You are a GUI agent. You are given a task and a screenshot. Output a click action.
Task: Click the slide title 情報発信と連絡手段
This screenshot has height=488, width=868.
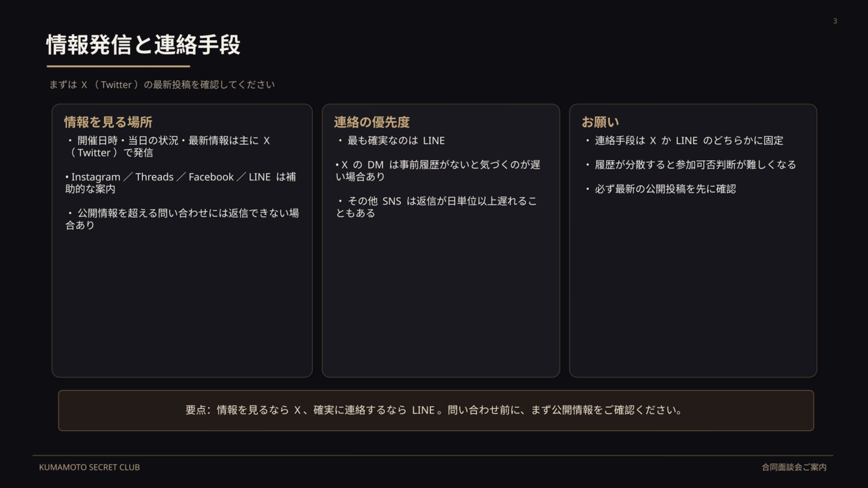[143, 45]
